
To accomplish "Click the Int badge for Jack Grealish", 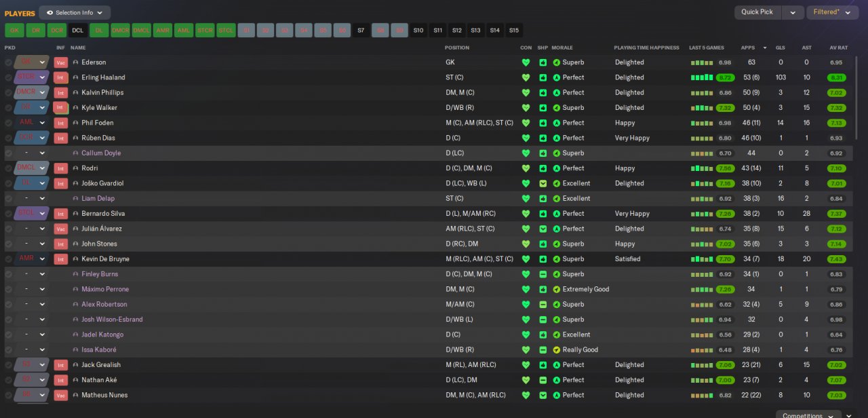I will (60, 365).
